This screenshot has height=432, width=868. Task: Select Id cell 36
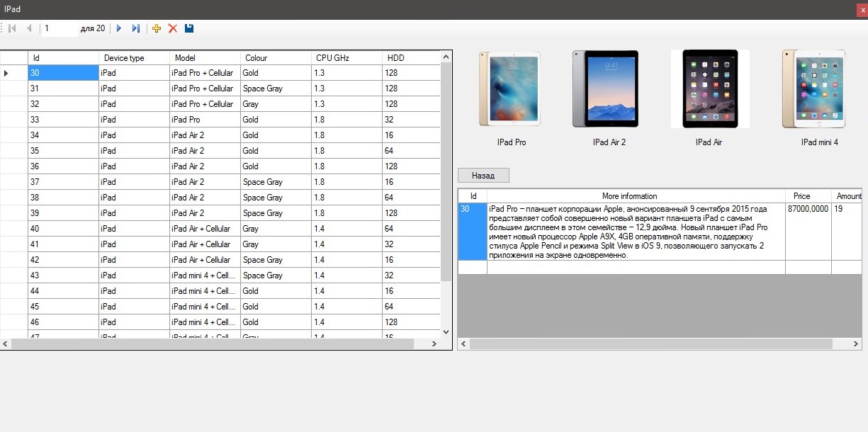(x=63, y=166)
